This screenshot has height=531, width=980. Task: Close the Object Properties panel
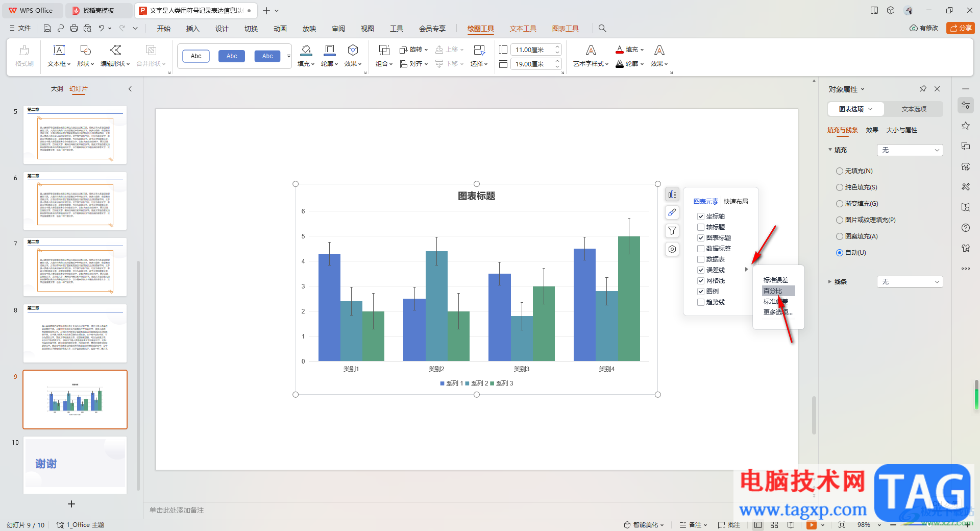click(937, 89)
